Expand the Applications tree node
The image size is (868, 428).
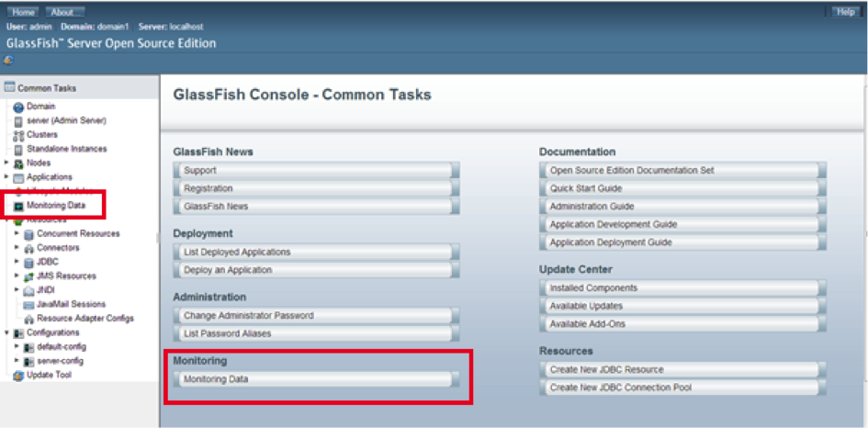6,176
